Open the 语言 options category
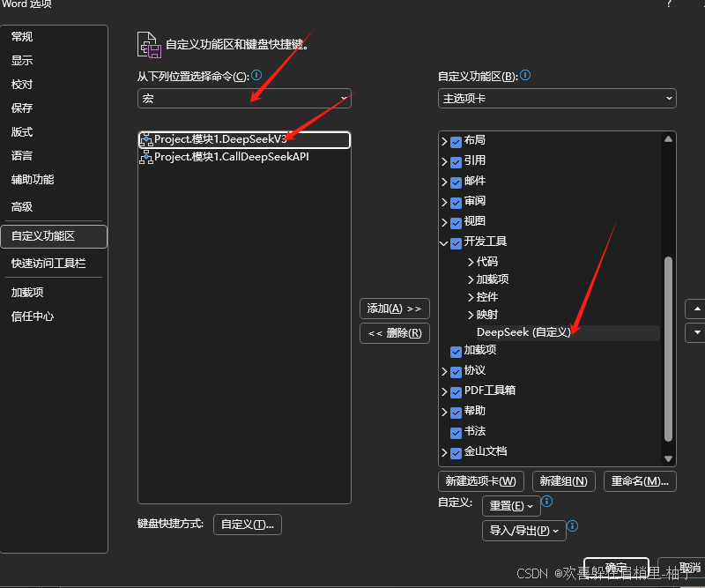The image size is (705, 588). 22,156
